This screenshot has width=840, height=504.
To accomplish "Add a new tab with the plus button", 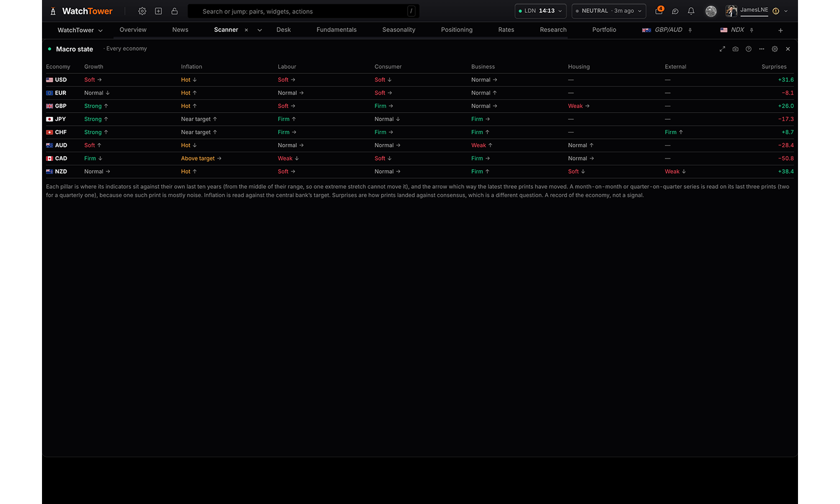I will (x=781, y=30).
